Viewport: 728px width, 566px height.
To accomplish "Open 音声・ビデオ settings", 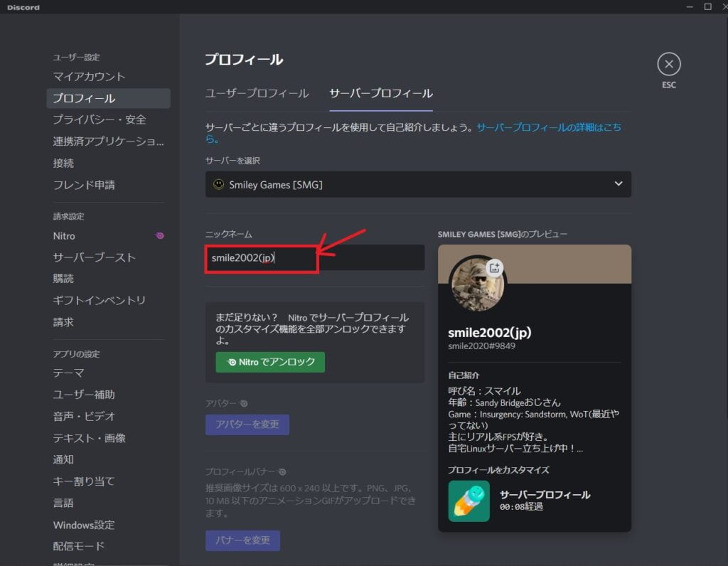I will (84, 416).
